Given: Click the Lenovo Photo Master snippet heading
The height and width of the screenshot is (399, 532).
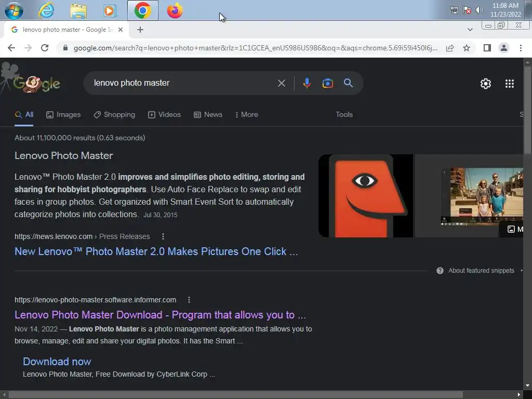Looking at the screenshot, I should point(64,155).
